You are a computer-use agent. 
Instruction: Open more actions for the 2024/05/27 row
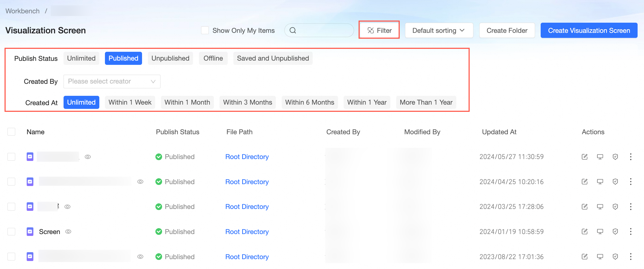[x=631, y=157]
